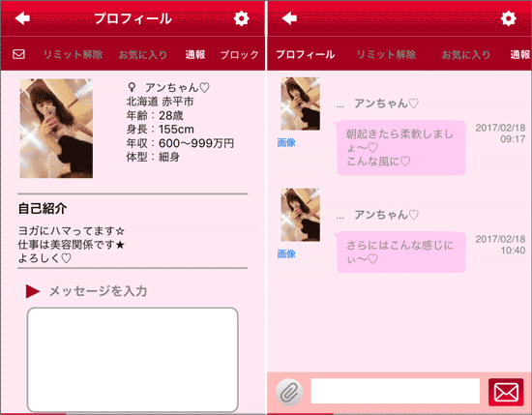
Task: Send message with red envelope button
Action: point(506,392)
